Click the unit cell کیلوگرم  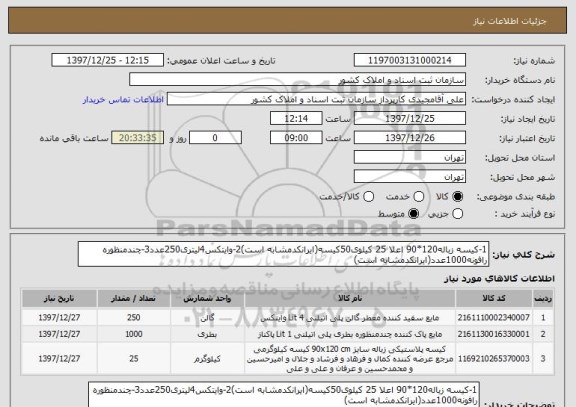point(207,359)
